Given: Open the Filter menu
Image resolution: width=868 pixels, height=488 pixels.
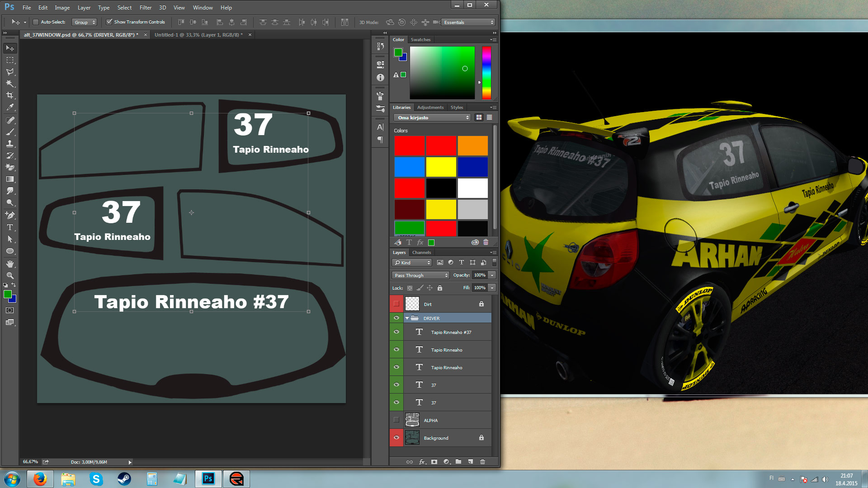Looking at the screenshot, I should tap(146, 8).
